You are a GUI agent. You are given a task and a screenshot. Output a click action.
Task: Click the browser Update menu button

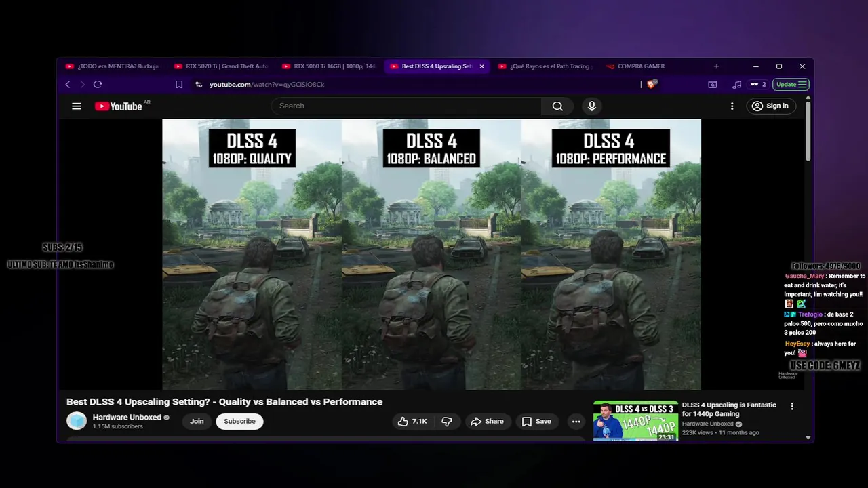(x=791, y=85)
